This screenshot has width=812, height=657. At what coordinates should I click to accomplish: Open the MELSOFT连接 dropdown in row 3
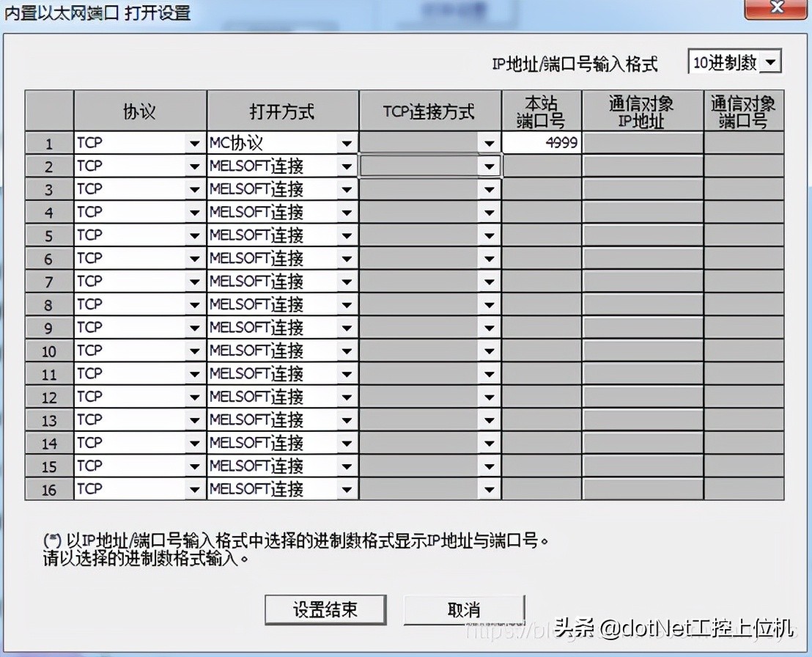tap(345, 189)
